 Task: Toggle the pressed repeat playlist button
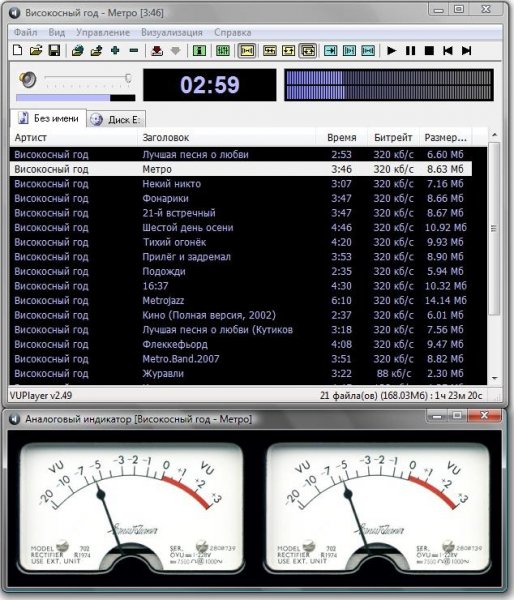pos(308,51)
